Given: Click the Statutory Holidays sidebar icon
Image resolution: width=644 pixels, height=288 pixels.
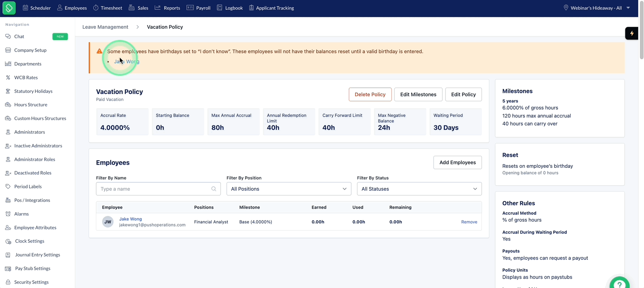Looking at the screenshot, I should coord(8,91).
